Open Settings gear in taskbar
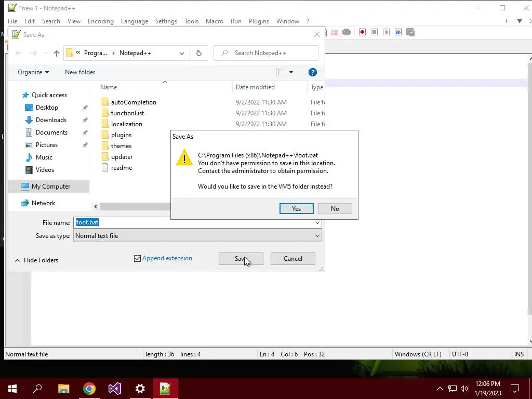532x399 pixels. click(140, 389)
